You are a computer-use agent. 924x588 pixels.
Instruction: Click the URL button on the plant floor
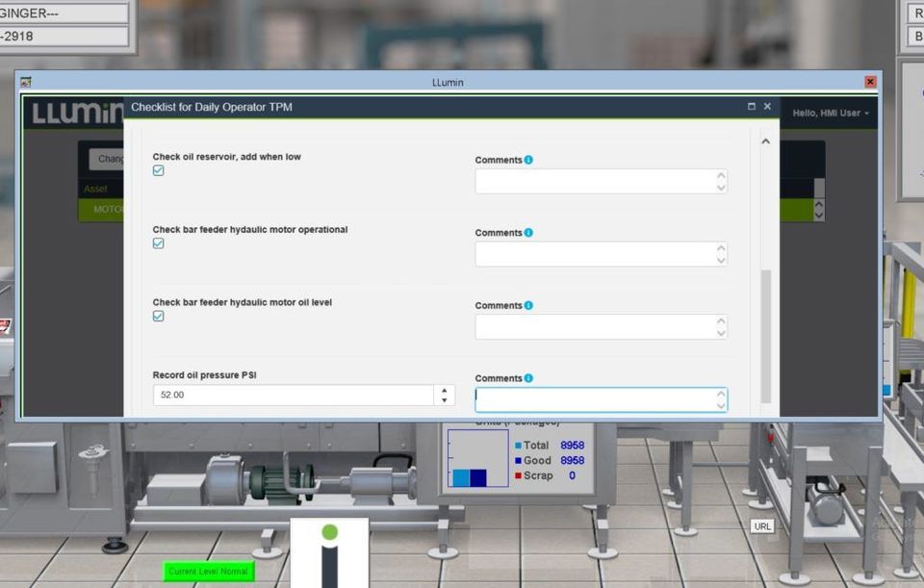tap(762, 526)
